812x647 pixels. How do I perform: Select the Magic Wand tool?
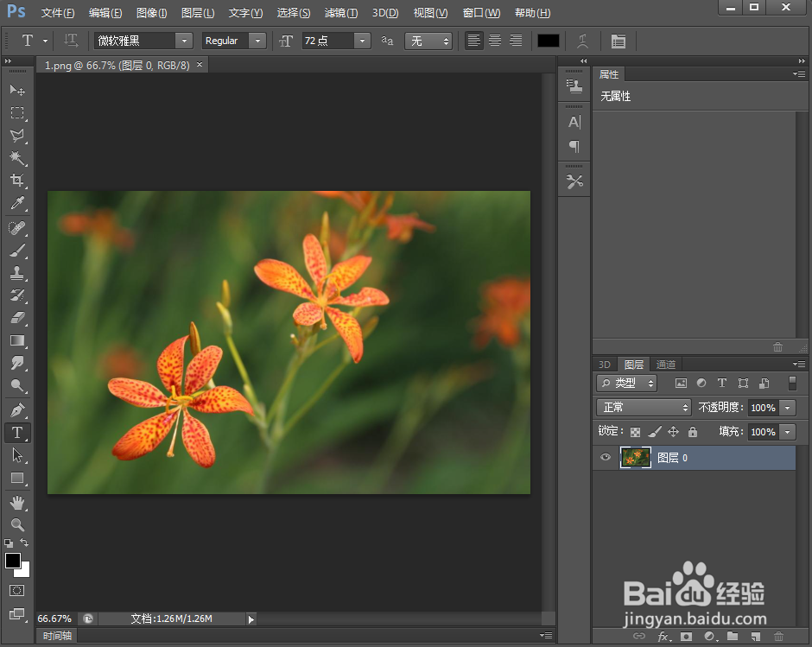[x=16, y=158]
